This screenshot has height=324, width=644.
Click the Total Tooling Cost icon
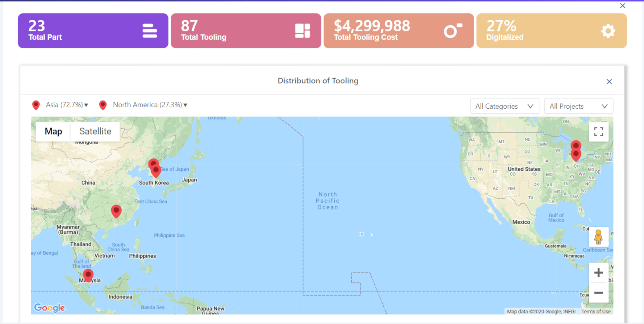(x=453, y=31)
